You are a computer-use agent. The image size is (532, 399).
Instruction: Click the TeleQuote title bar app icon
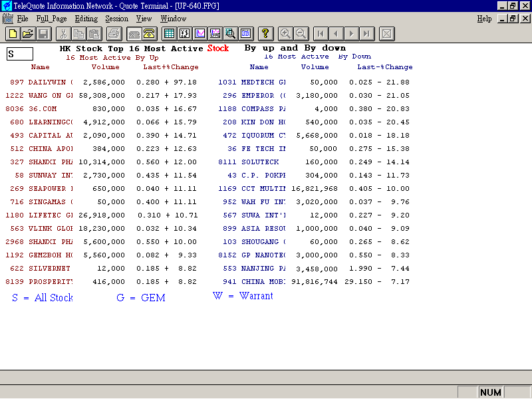coord(7,6)
